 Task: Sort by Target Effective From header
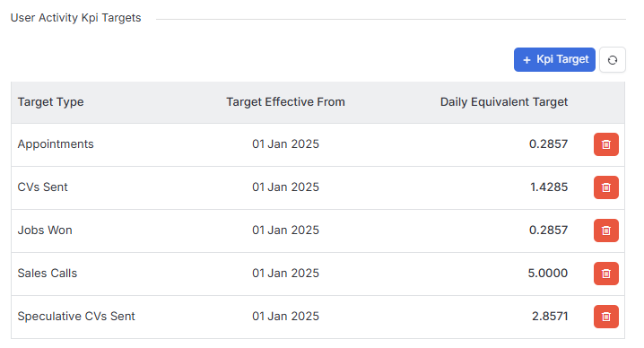coord(285,102)
